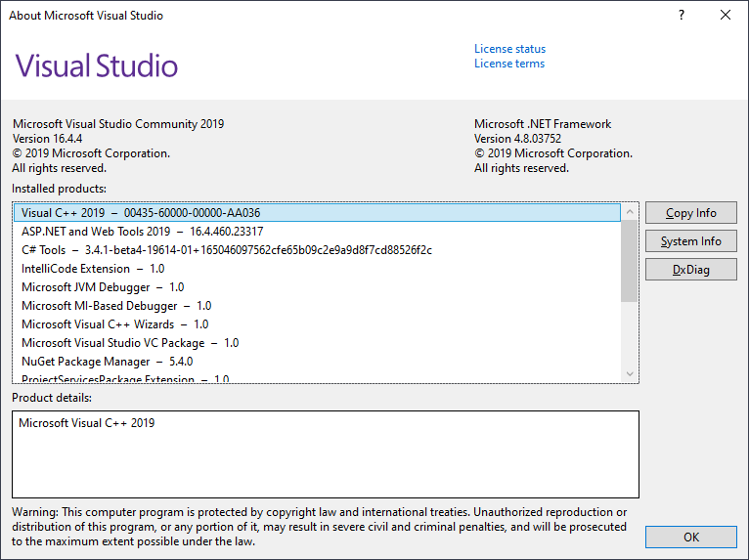Click the Help question mark button
Viewport: 749px width, 560px height.
(x=682, y=16)
